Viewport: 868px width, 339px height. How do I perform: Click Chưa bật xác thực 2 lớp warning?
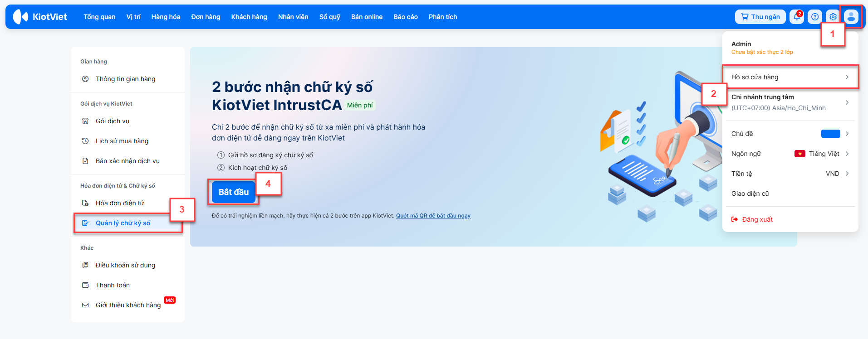coord(762,52)
